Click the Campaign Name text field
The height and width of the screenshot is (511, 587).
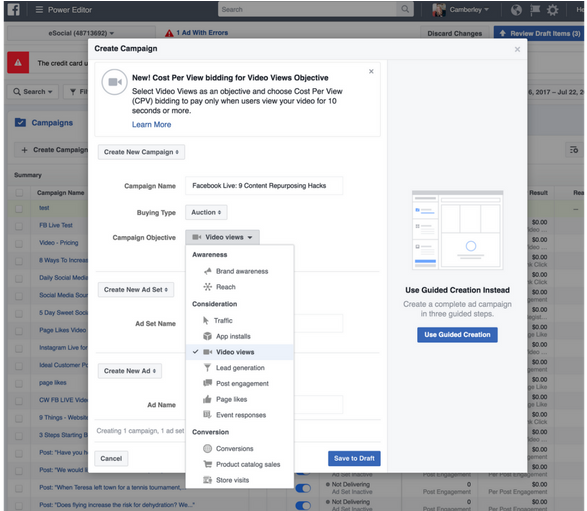[264, 186]
